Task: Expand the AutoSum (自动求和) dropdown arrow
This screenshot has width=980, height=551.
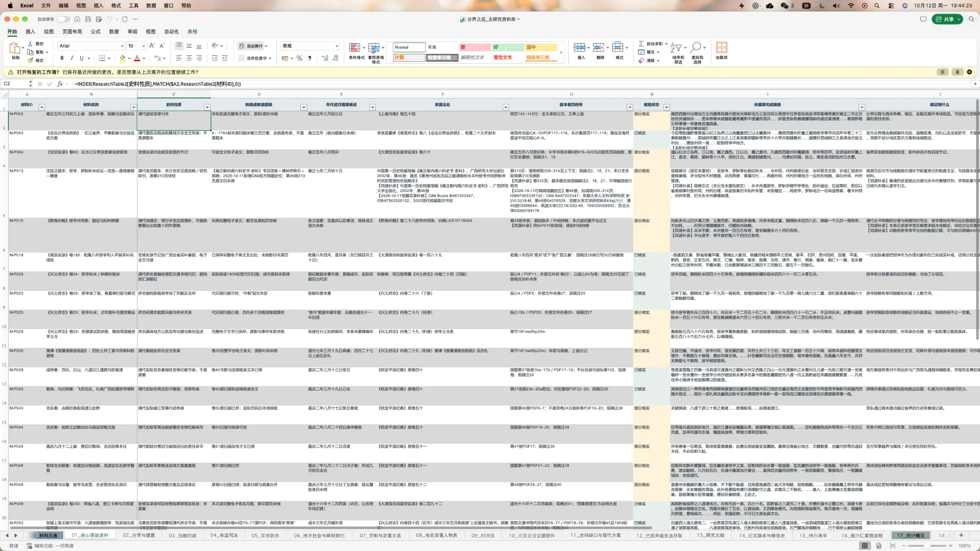Action: (666, 44)
